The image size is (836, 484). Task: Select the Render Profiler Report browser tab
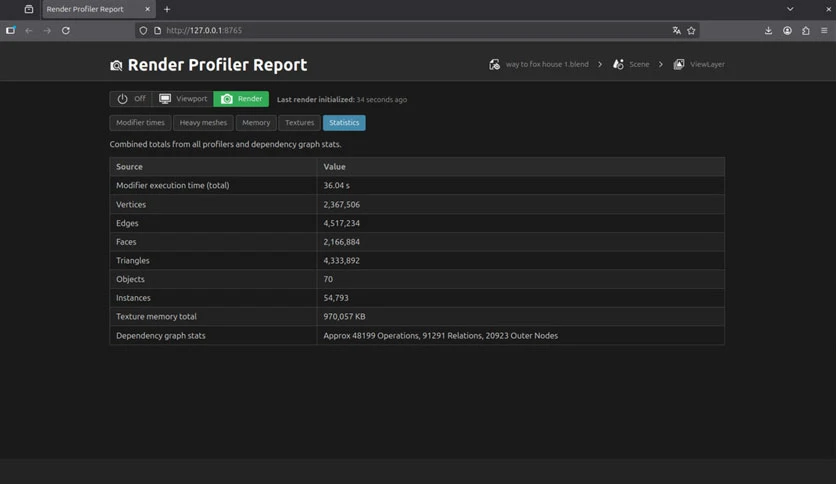[99, 9]
